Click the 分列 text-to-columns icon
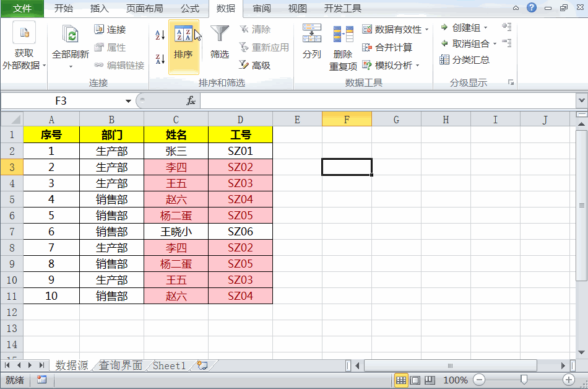 tap(311, 33)
